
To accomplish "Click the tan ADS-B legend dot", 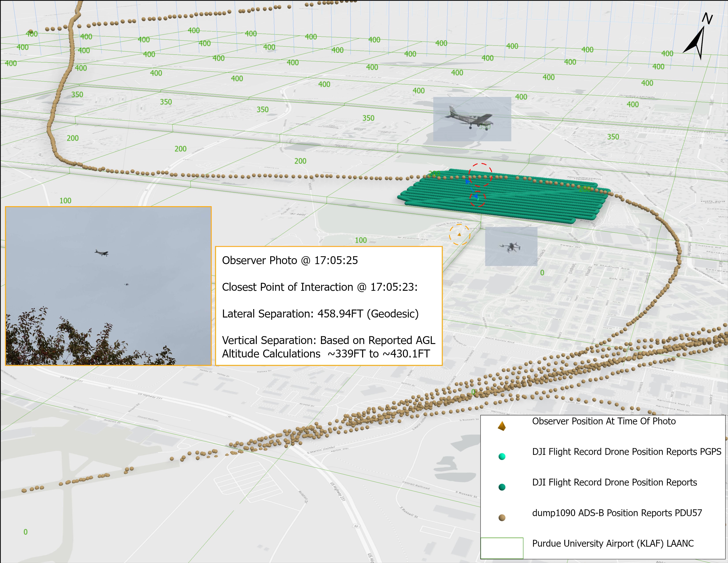I will click(x=502, y=518).
